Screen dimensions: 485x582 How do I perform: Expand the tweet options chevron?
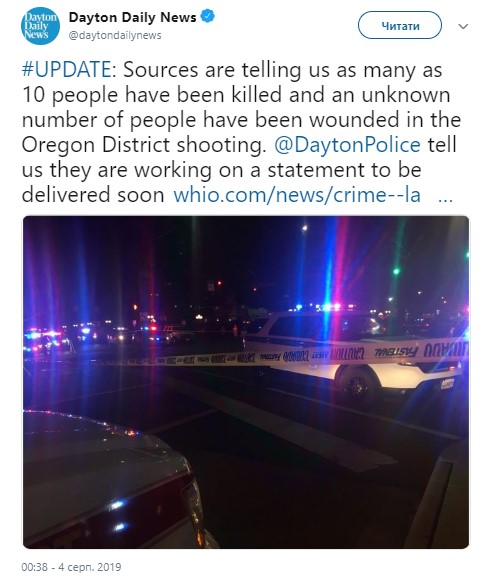[463, 26]
